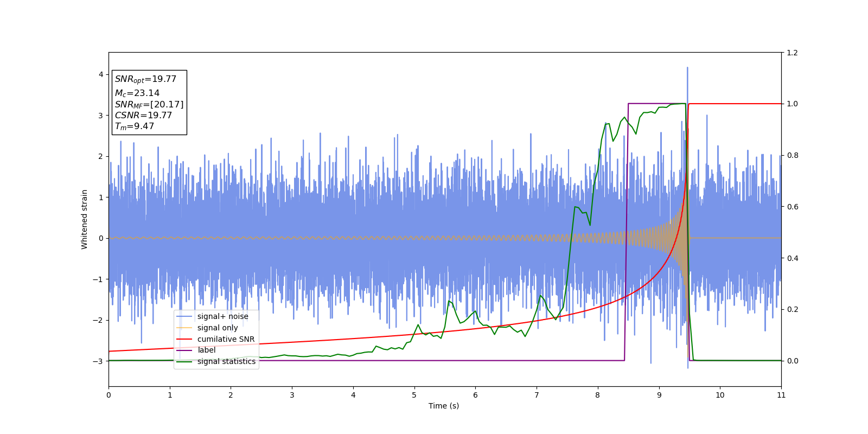Click the 'Time (s)' x-axis label
This screenshot has height=434, width=868.
(x=444, y=406)
